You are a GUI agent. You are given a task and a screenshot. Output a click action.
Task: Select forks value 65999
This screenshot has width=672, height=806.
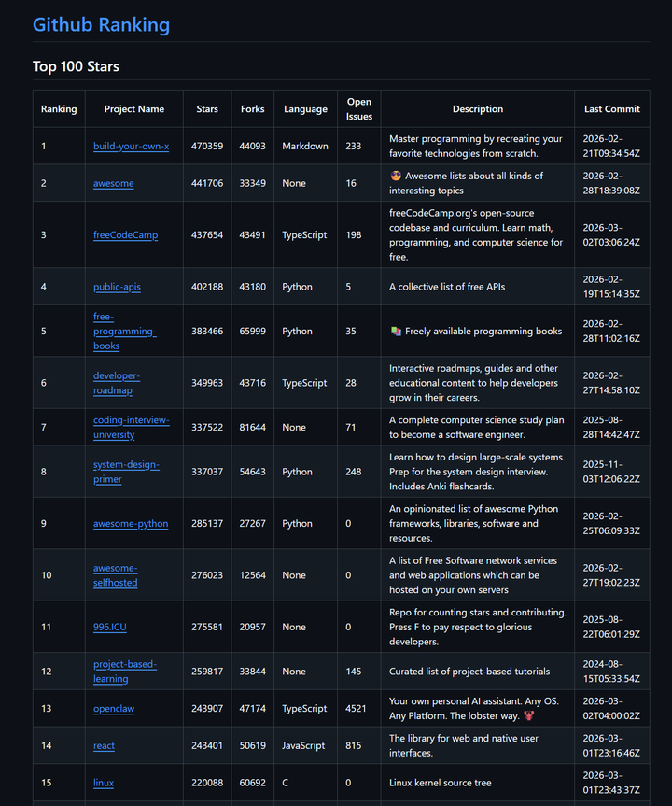click(x=252, y=331)
